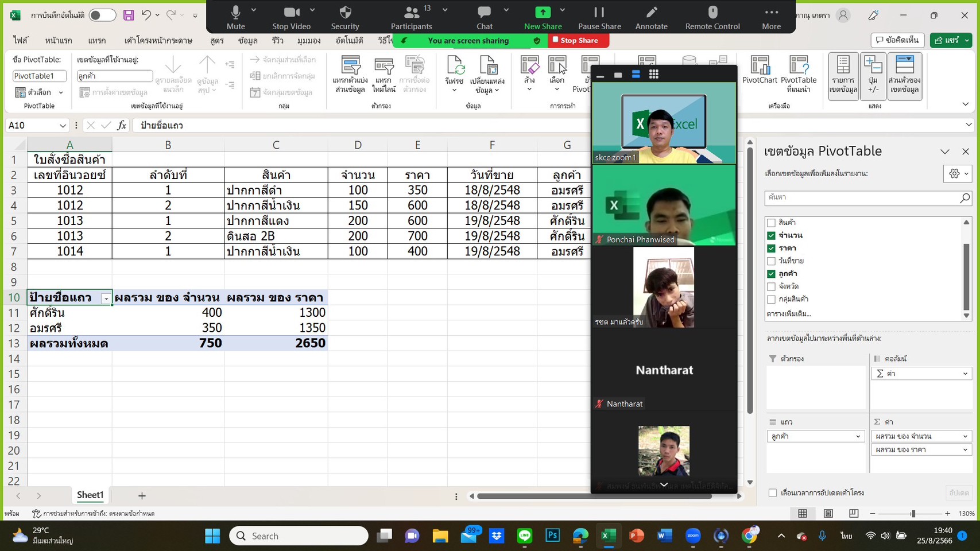Click the PivotTable Select icon
Screen dimensions: 980x551
click(557, 74)
